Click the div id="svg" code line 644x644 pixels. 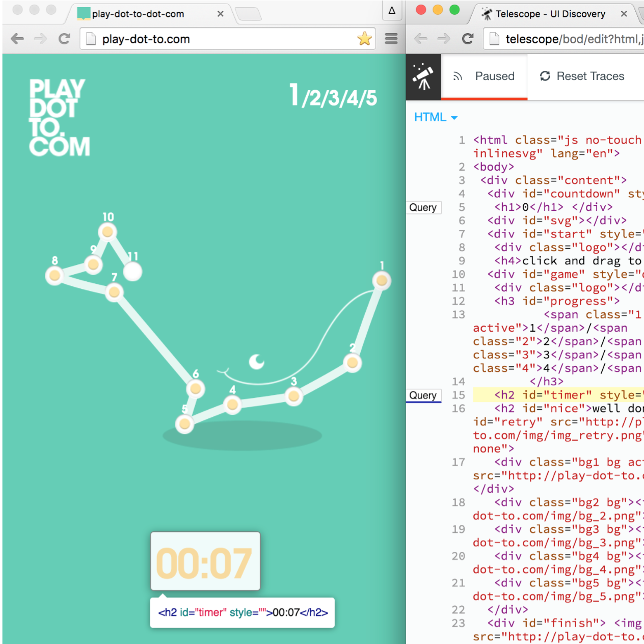point(557,221)
